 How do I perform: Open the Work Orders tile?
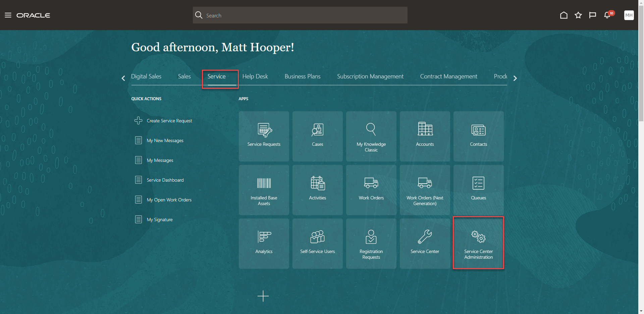pyautogui.click(x=371, y=190)
